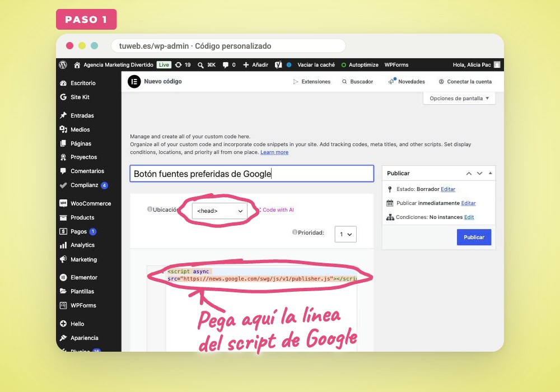
Task: Click the Apariencia brush icon
Action: 63,338
